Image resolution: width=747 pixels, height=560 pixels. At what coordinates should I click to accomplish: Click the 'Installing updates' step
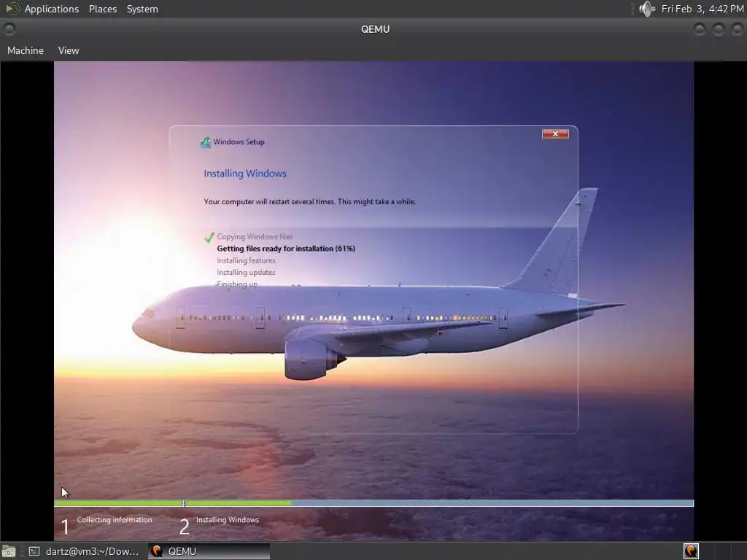[246, 273]
